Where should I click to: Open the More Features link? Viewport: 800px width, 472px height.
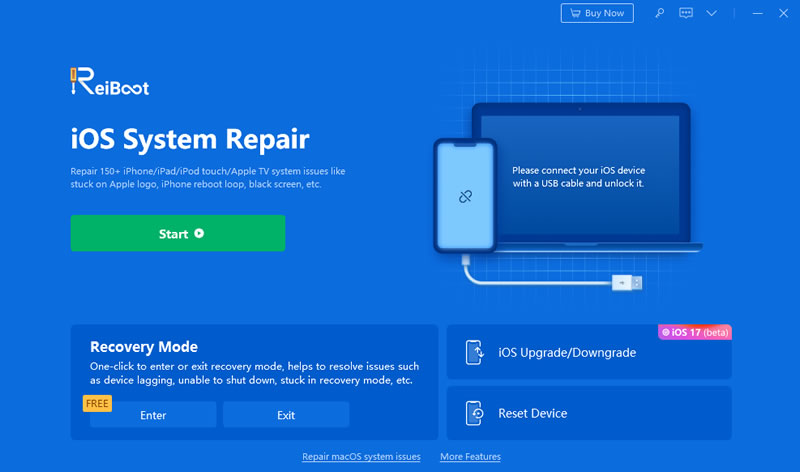(470, 457)
